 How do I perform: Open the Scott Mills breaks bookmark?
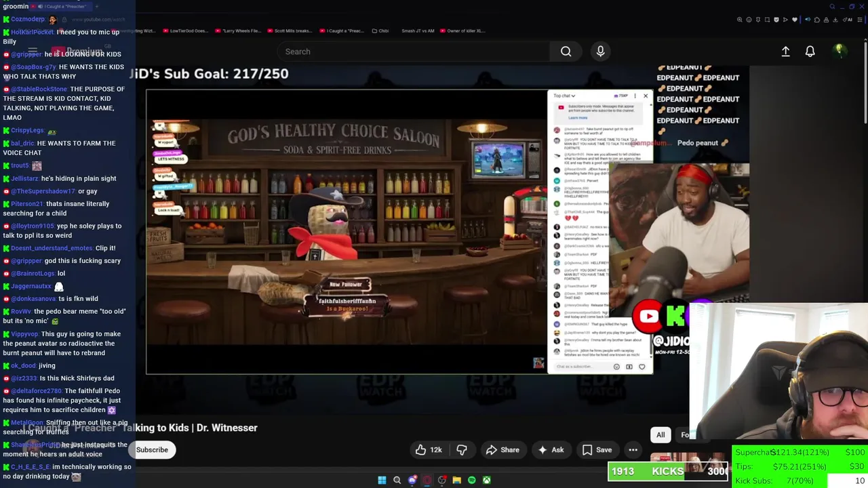click(x=290, y=30)
